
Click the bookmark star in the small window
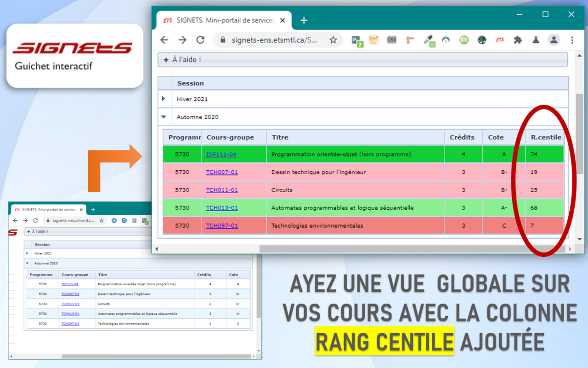pyautogui.click(x=102, y=221)
